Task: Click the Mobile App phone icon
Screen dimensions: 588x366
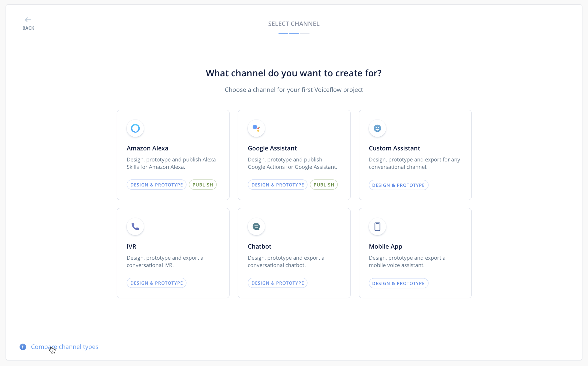Action: [377, 226]
